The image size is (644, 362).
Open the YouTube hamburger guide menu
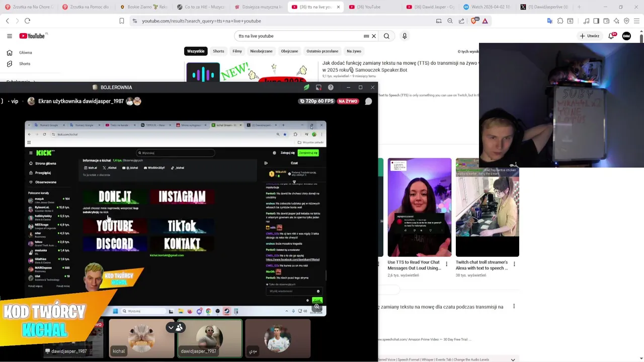point(10,36)
